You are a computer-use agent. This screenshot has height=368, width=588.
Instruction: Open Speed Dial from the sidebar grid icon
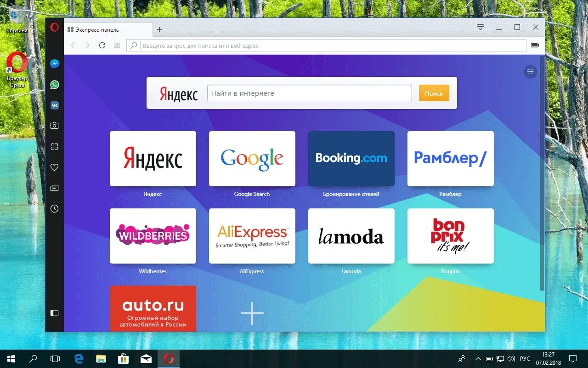click(x=54, y=146)
